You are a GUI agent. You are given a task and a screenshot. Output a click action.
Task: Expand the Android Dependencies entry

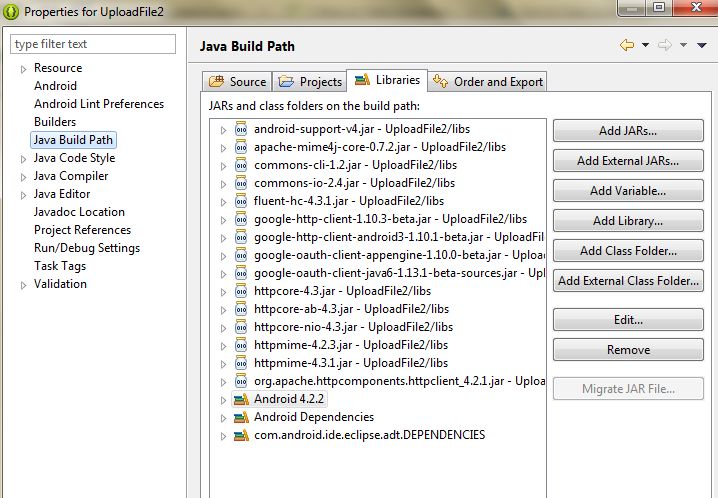click(223, 418)
